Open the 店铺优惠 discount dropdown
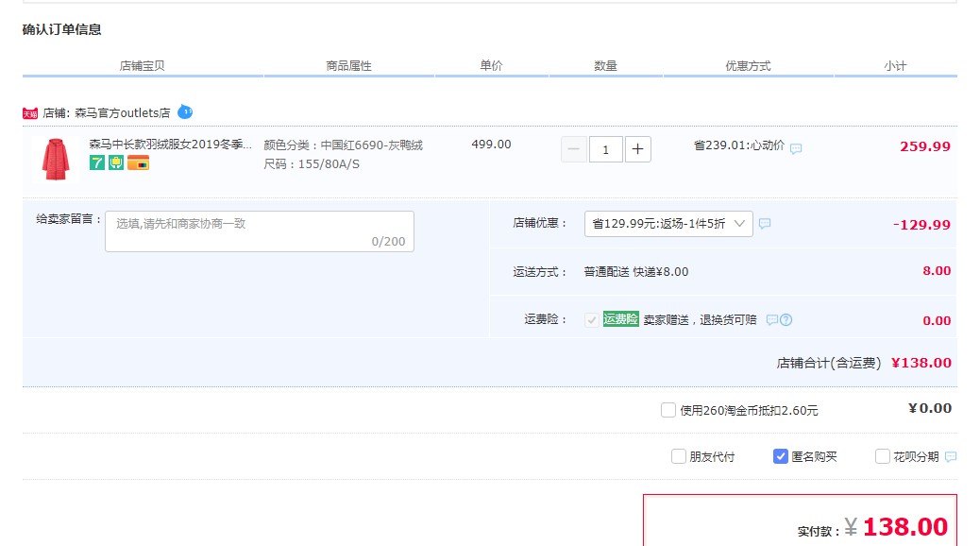980x546 pixels. pyautogui.click(x=668, y=223)
